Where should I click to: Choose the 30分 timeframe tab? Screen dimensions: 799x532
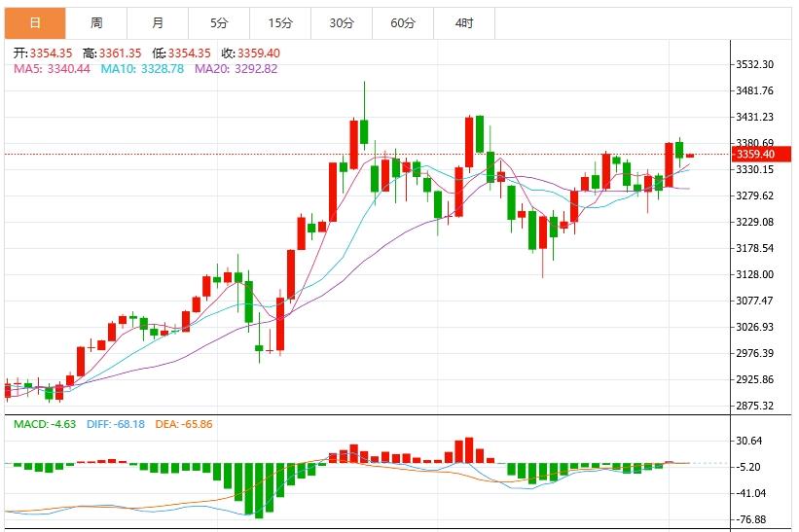pyautogui.click(x=342, y=22)
